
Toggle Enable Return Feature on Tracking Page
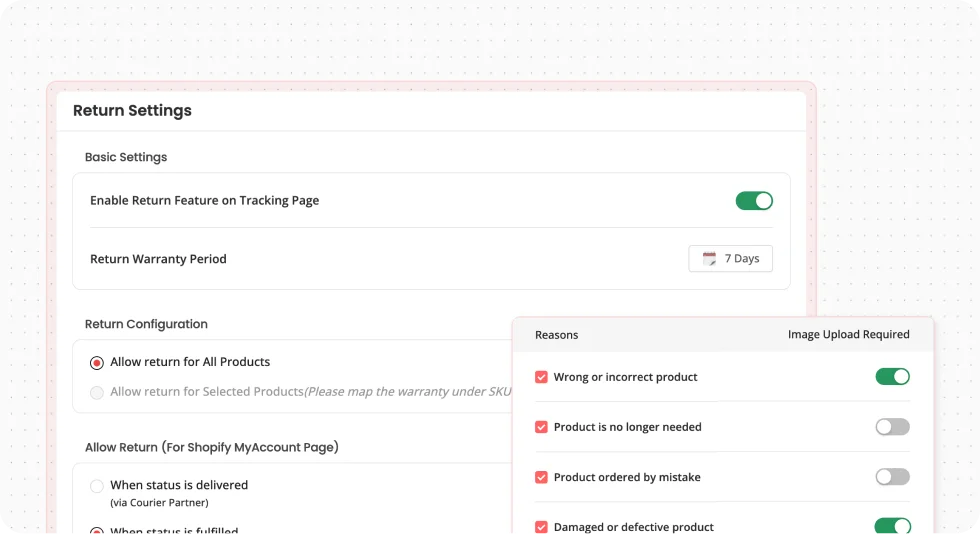(754, 201)
